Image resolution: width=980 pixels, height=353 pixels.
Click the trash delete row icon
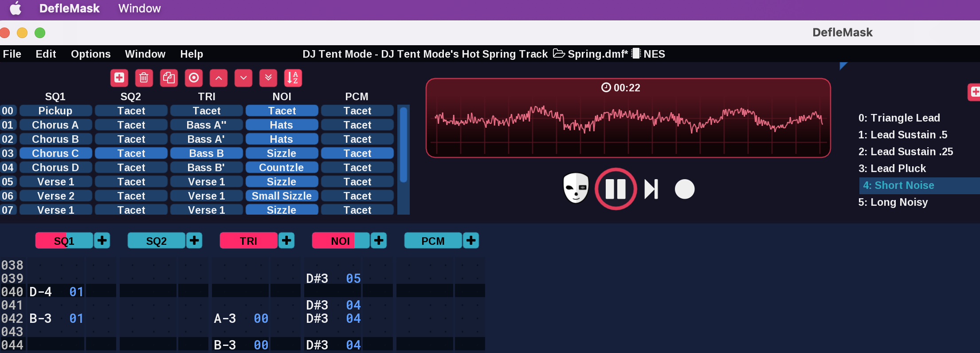click(144, 78)
